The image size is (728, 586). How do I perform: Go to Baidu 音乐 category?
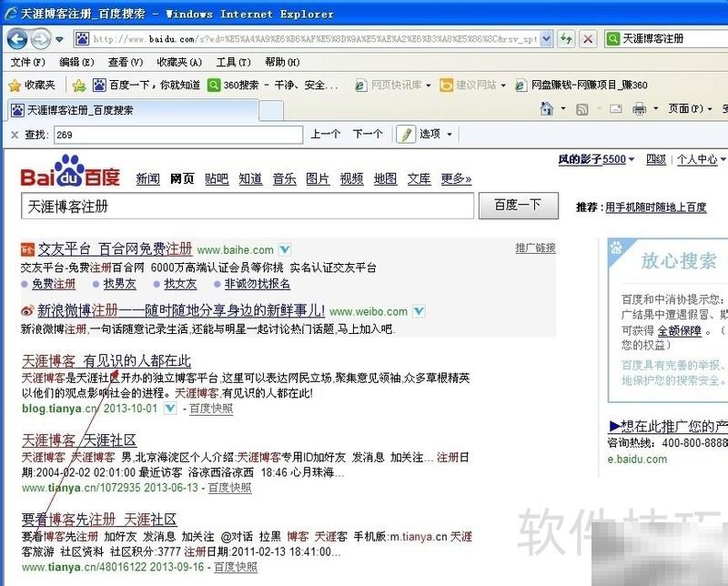[284, 178]
